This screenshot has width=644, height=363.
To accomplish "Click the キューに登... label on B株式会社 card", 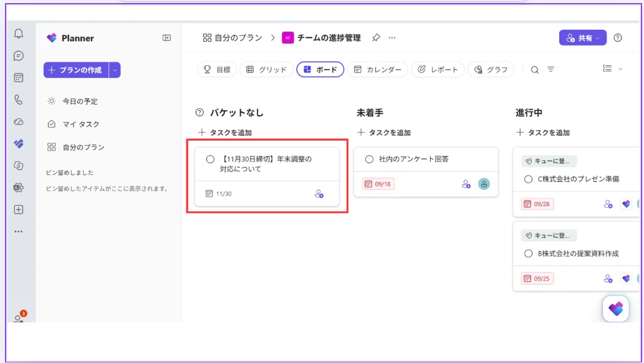I will pos(549,235).
